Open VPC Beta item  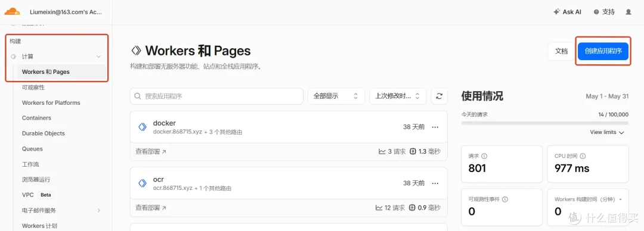click(38, 195)
